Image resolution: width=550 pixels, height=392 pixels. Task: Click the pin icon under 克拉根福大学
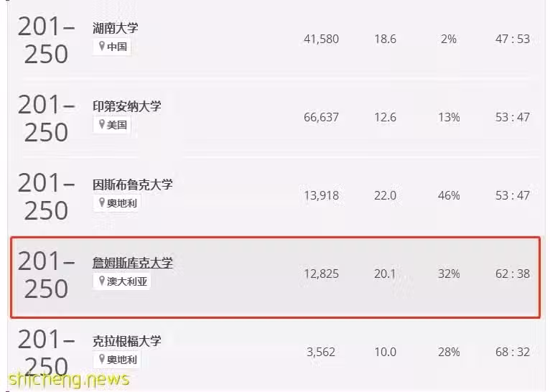coord(102,359)
